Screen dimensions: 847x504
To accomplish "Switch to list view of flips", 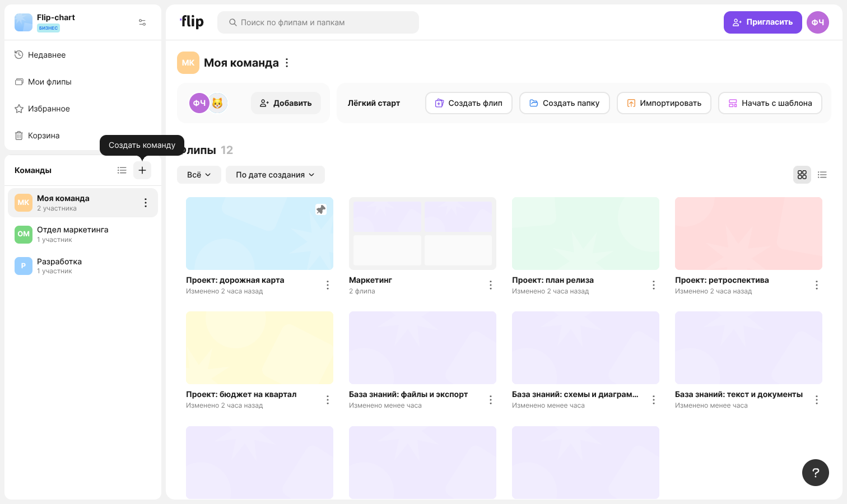I will click(822, 175).
